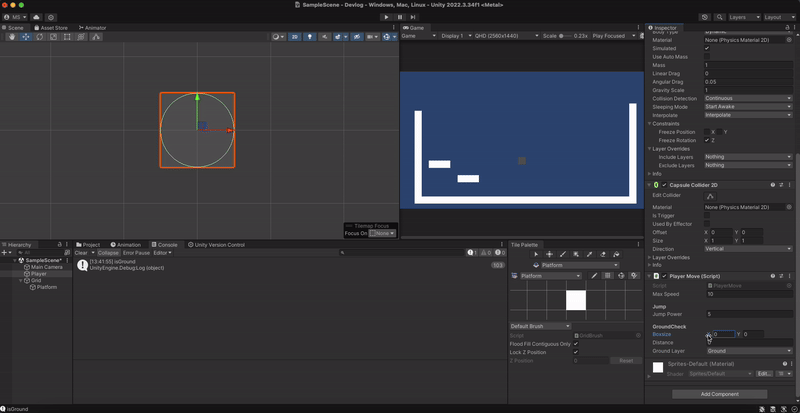Switch to the Project tab
Viewport: 800px width, 413px height.
click(x=90, y=244)
